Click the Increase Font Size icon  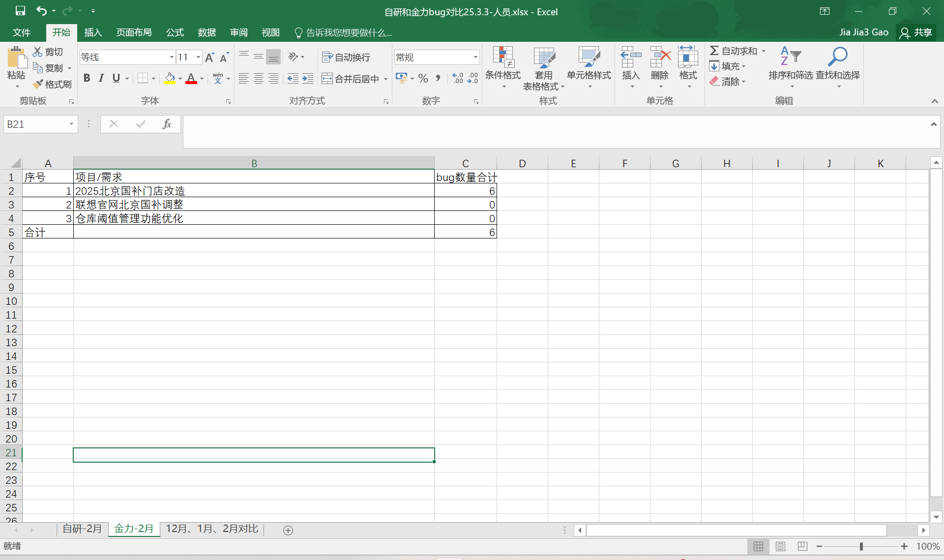(209, 58)
